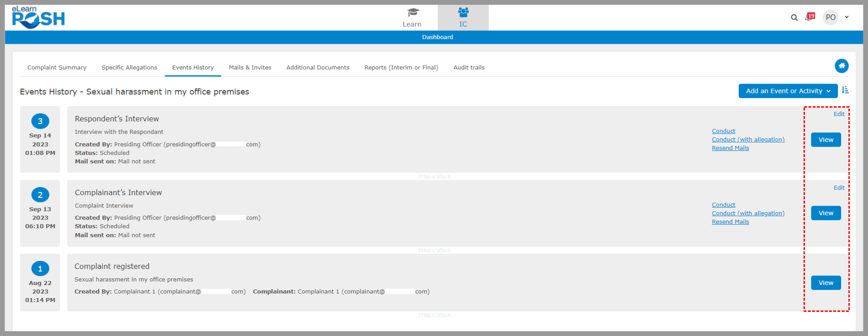Screen dimensions: 868x336
Task: View the Complaint registered event
Action: 826,283
